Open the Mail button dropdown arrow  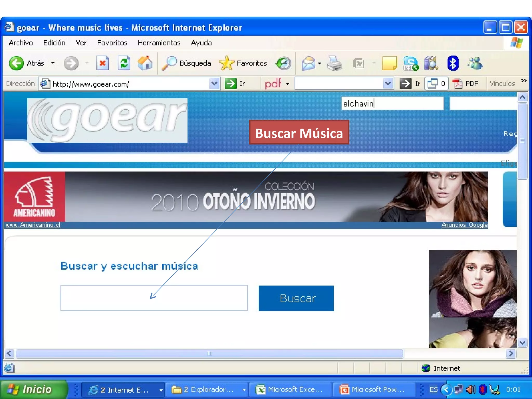[x=320, y=63]
